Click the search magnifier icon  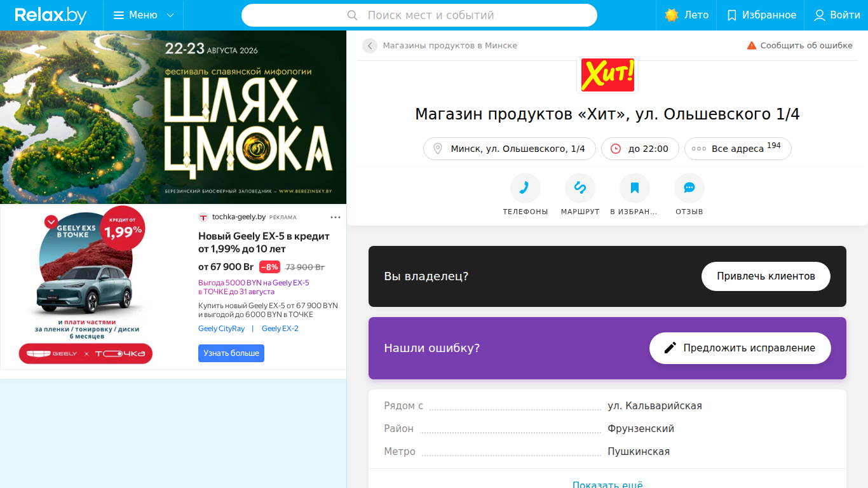point(353,15)
